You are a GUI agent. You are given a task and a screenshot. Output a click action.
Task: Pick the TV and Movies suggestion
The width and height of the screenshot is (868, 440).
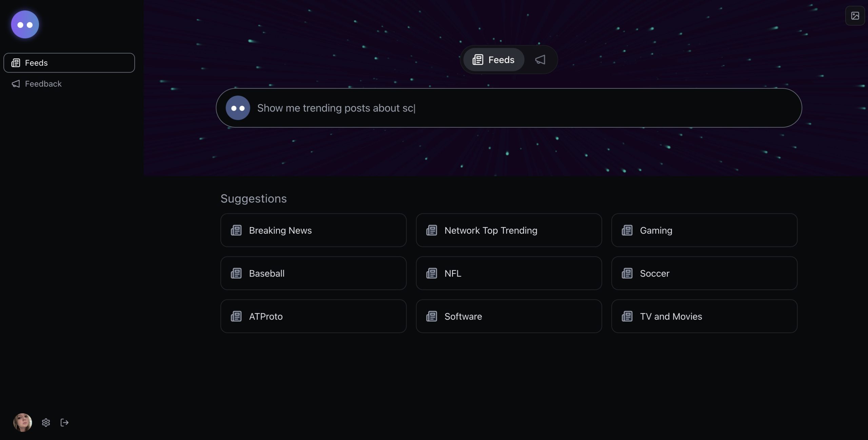(704, 316)
